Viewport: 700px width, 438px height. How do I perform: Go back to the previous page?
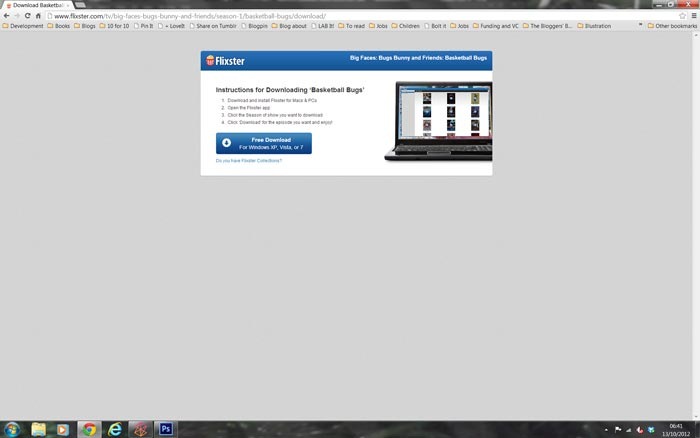6,16
